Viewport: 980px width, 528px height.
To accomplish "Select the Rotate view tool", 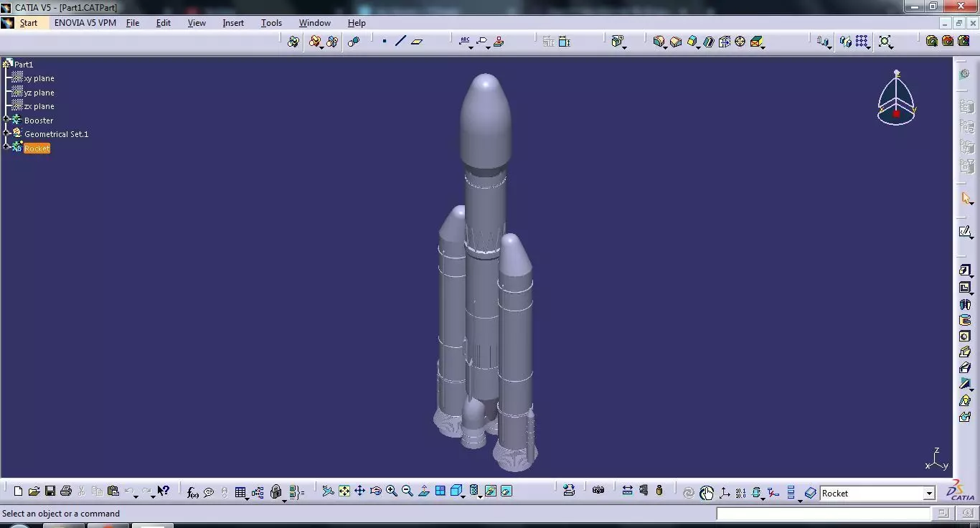I will [376, 491].
